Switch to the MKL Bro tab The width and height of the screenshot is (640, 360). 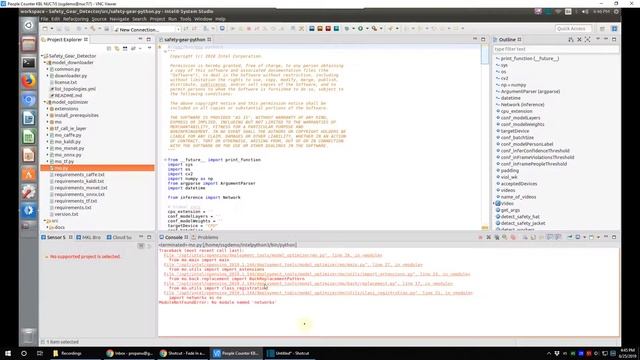coord(88,237)
